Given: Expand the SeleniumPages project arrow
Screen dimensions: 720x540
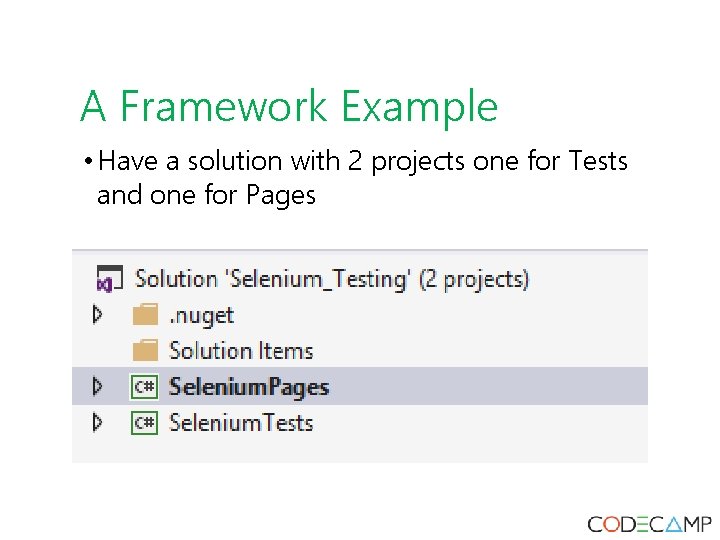Looking at the screenshot, I should click(97, 386).
